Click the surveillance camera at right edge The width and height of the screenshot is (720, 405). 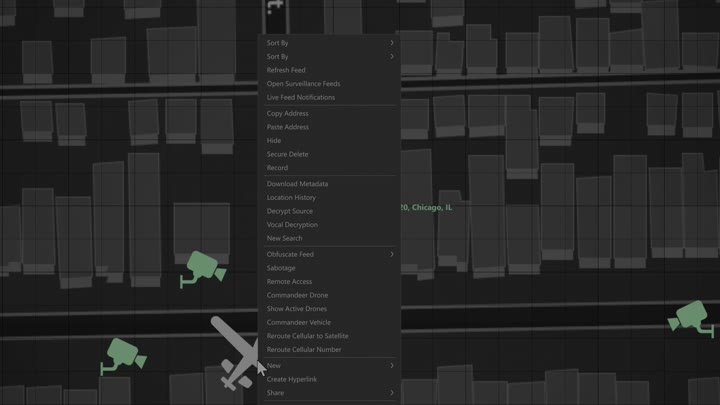(x=690, y=318)
